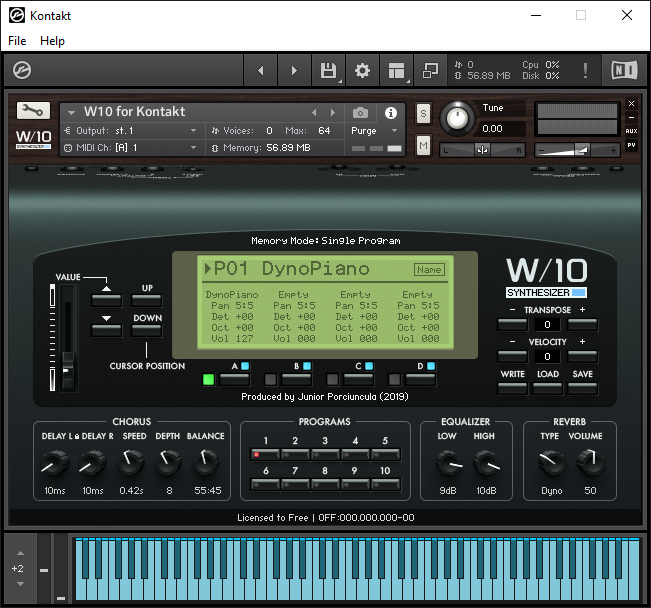The image size is (651, 608).
Task: Click the Kontakt logo in the toolbar
Action: (x=22, y=70)
